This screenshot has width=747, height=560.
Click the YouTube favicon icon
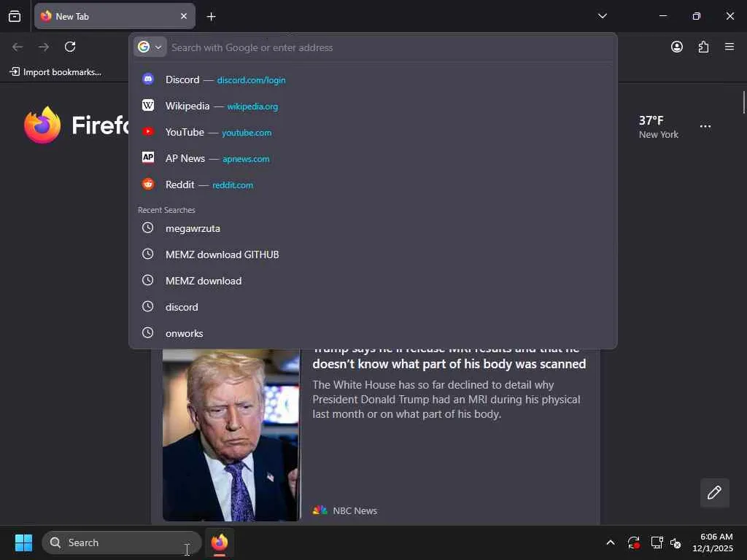pyautogui.click(x=148, y=131)
